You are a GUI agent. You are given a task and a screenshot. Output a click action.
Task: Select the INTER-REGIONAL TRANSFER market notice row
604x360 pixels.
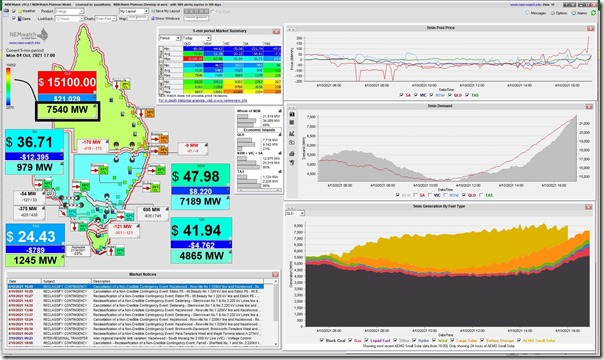136,338
